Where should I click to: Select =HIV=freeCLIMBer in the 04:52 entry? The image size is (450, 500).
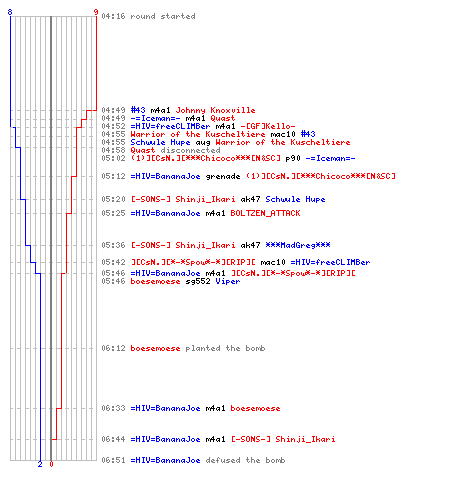click(170, 126)
